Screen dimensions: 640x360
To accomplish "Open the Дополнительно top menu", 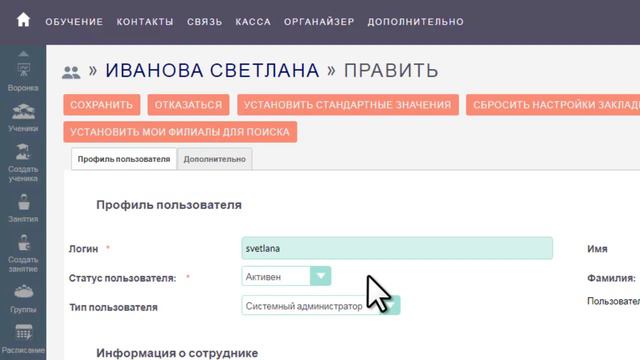I will [416, 22].
